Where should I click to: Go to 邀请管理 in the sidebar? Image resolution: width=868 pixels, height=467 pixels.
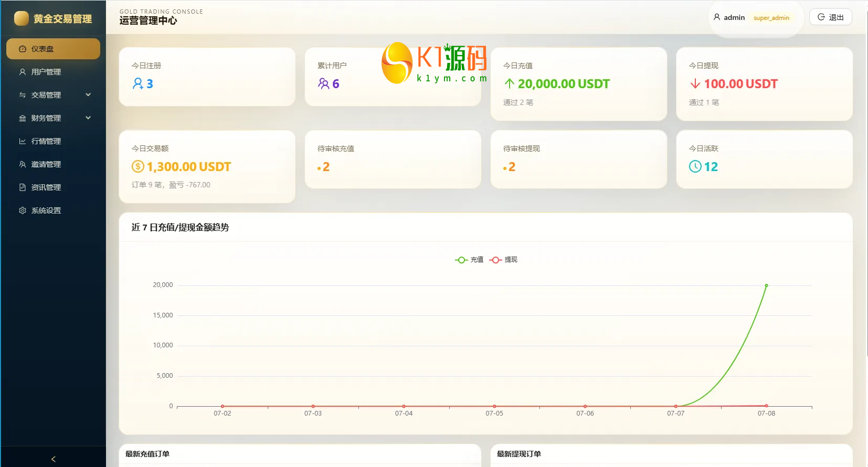tap(53, 164)
